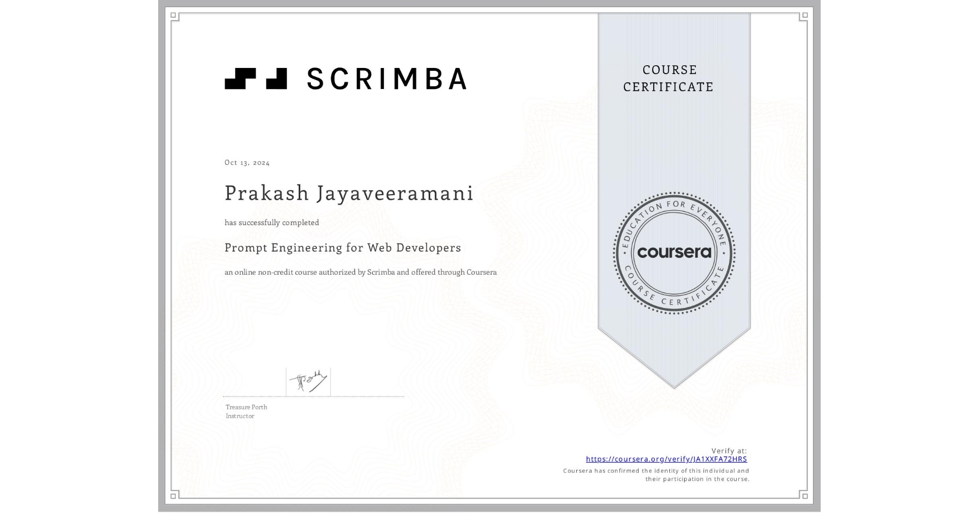Click the course title Prompt Engineering for Web Developers

(342, 248)
